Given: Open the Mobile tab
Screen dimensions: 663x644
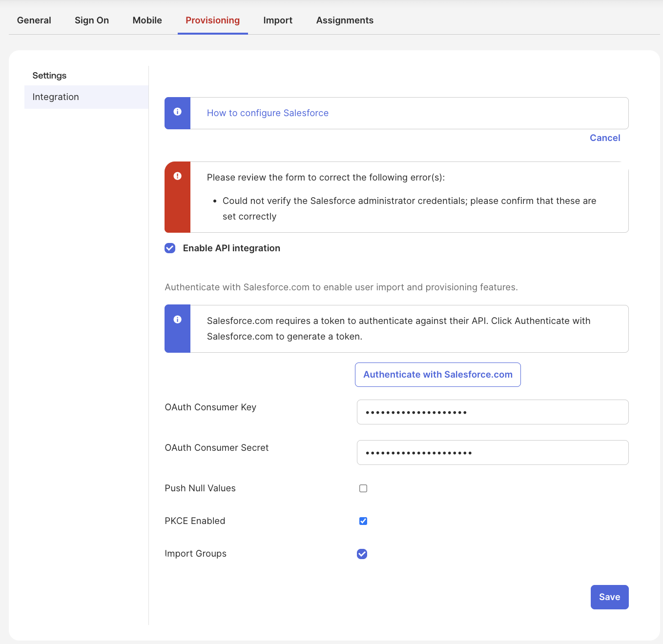Looking at the screenshot, I should (147, 20).
